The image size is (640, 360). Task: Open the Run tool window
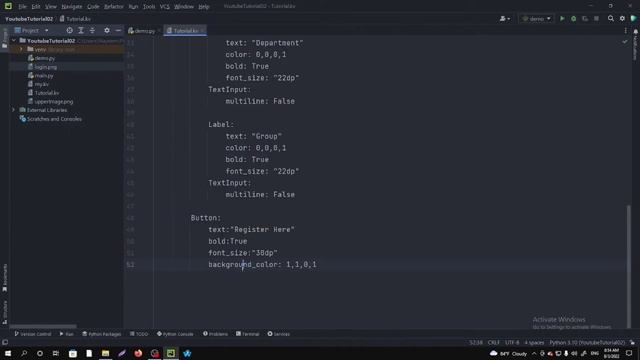point(67,334)
